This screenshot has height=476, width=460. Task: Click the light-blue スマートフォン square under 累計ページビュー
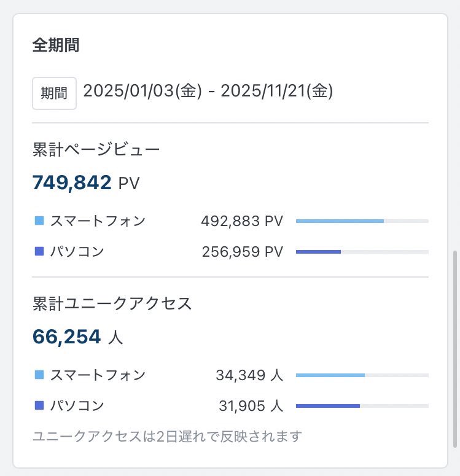point(39,220)
